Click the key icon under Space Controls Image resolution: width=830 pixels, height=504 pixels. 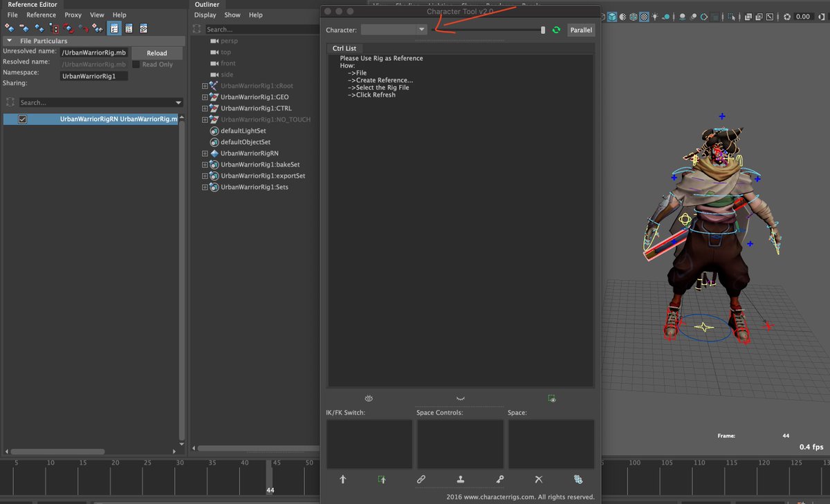click(499, 479)
